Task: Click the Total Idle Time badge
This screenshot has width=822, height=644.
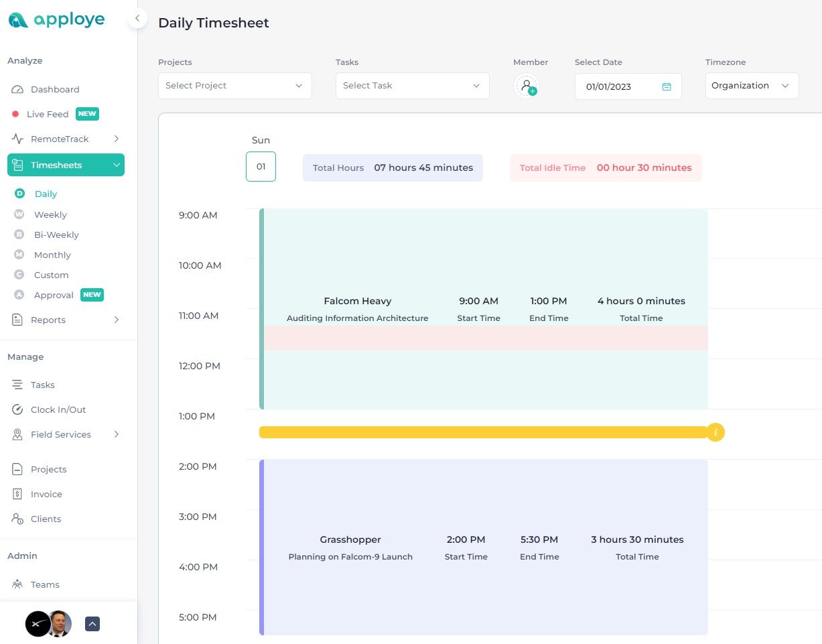Action: pos(606,168)
